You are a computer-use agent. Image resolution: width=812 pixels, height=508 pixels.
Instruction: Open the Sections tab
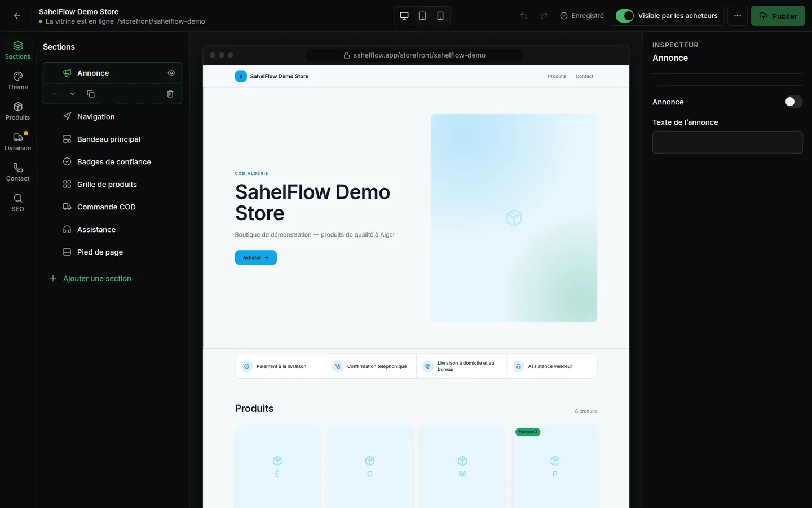(18, 50)
